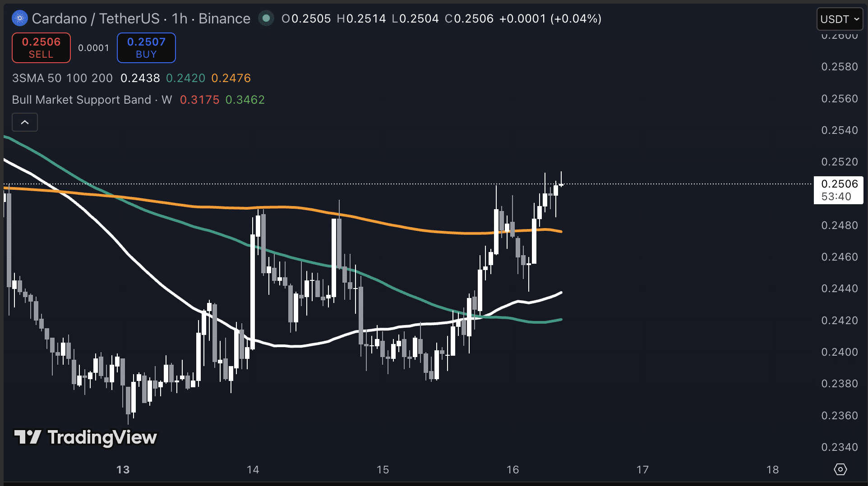Screen dimensions: 868x486
Task: Click the 0.2507 BUY button
Action: coord(146,48)
